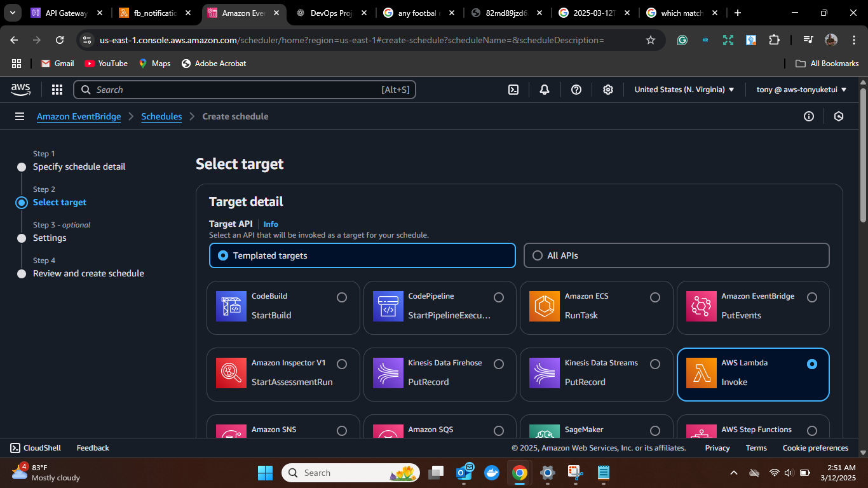Screen dimensions: 868x488
Task: Choose the Kinesis Data Firehose radio button
Action: [x=499, y=364]
